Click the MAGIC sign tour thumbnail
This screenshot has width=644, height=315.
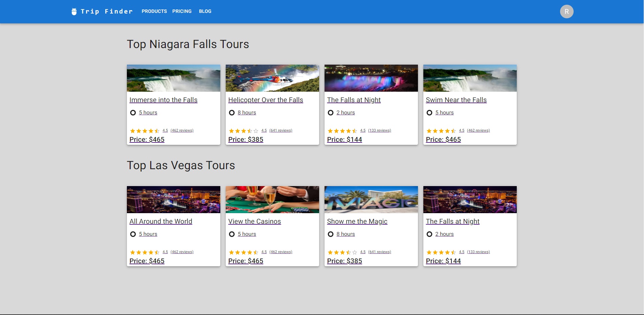(x=371, y=200)
